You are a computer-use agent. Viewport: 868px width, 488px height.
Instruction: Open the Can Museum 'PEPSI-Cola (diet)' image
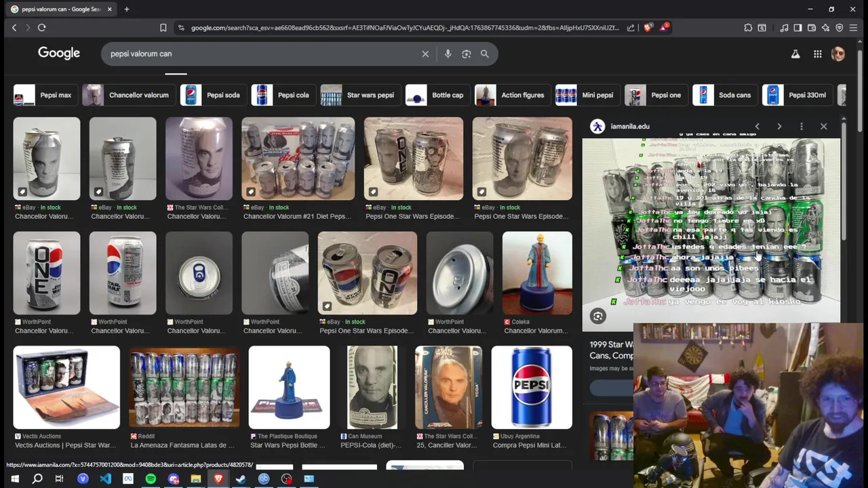(x=372, y=388)
